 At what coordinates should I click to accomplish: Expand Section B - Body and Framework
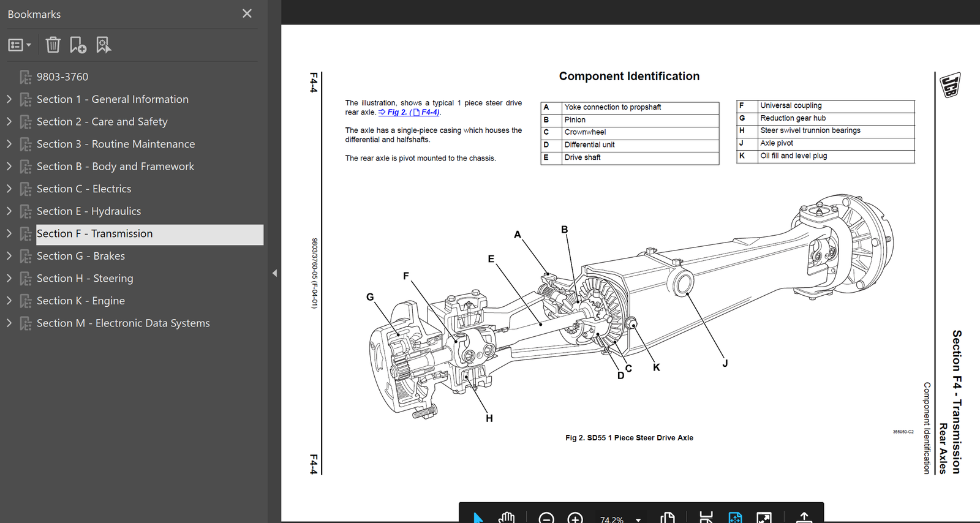[x=9, y=166]
